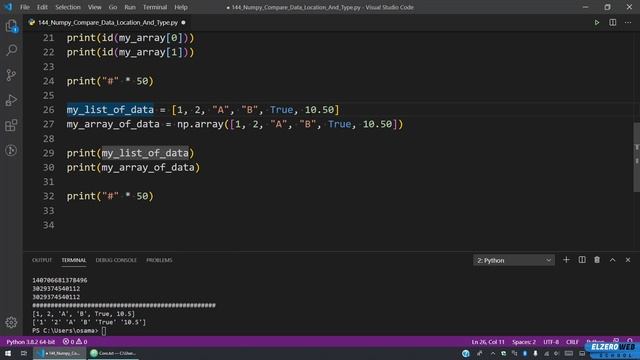Run the Python file with the play icon
Viewport: 640px width, 360px height.
tap(597, 22)
